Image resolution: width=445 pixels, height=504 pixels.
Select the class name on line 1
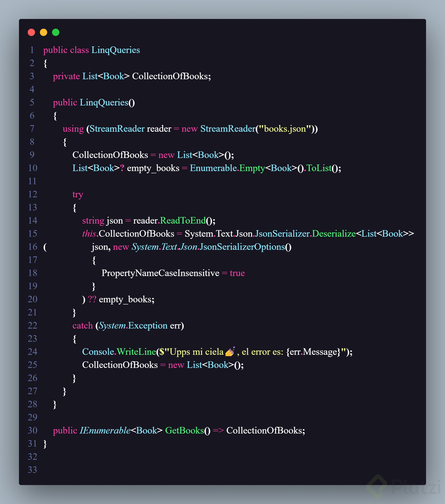(116, 50)
